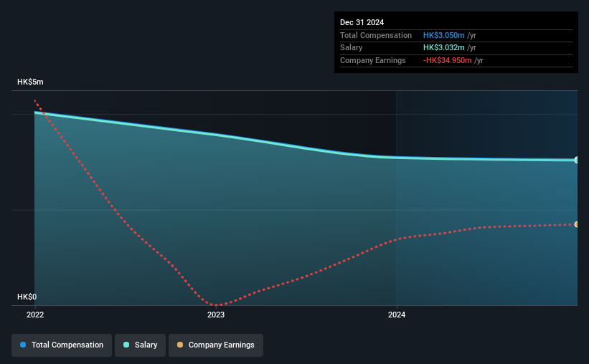Click the 2022 x-axis label
The width and height of the screenshot is (589, 364).
(x=35, y=315)
